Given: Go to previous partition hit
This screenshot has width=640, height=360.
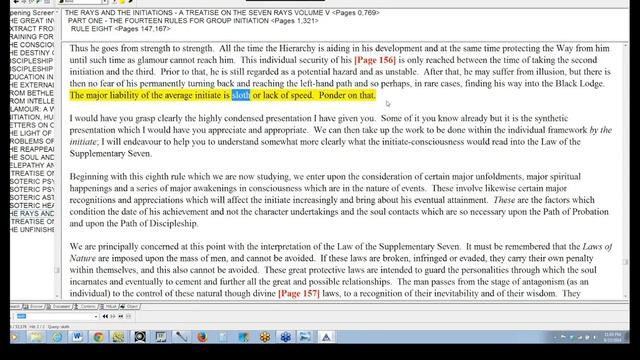Looking at the screenshot, I should 121,316.
